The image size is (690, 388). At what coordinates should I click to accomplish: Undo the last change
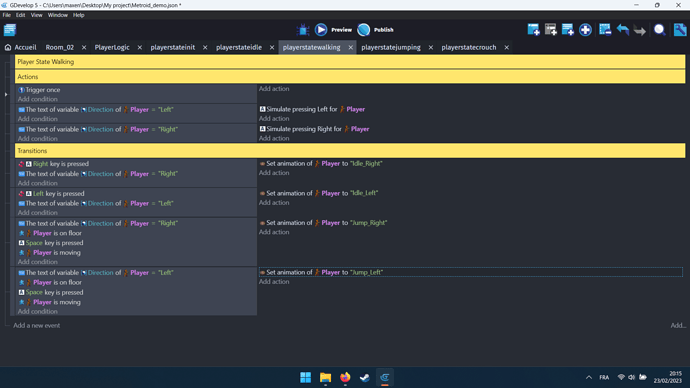(x=623, y=30)
